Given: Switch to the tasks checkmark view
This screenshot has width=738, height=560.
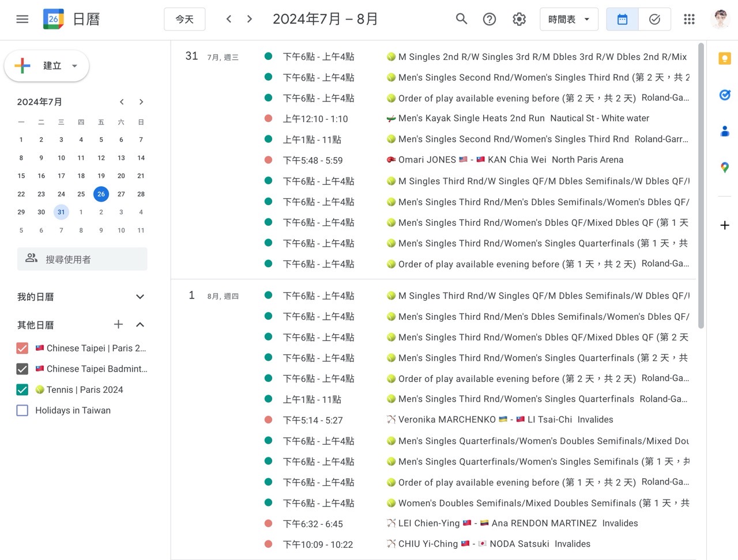Looking at the screenshot, I should coord(654,19).
